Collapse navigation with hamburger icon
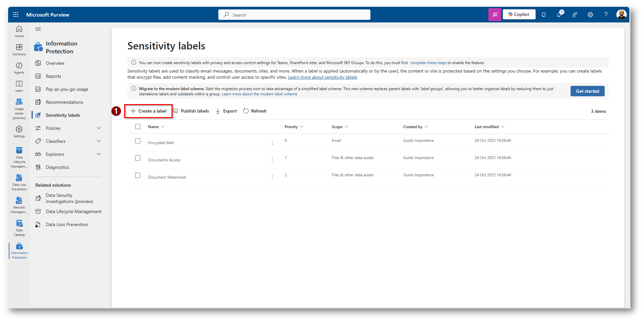644x322 pixels. pyautogui.click(x=38, y=29)
